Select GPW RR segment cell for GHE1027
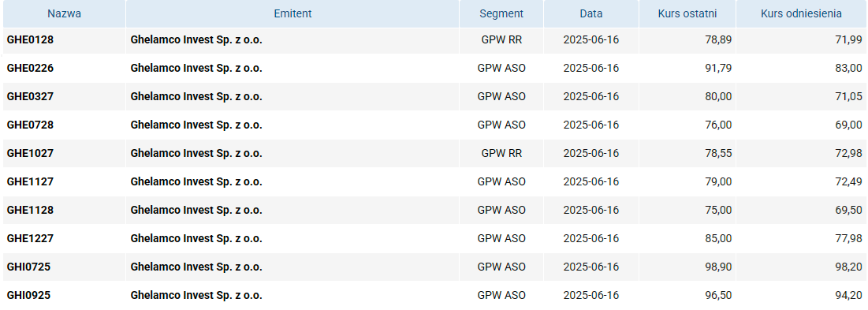The height and width of the screenshot is (310, 868). coord(501,153)
